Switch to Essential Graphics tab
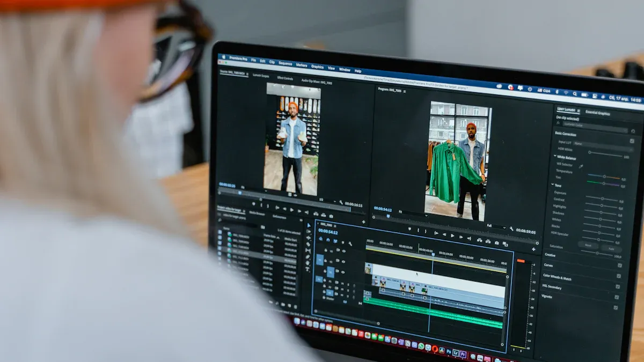This screenshot has height=362, width=644. click(597, 113)
